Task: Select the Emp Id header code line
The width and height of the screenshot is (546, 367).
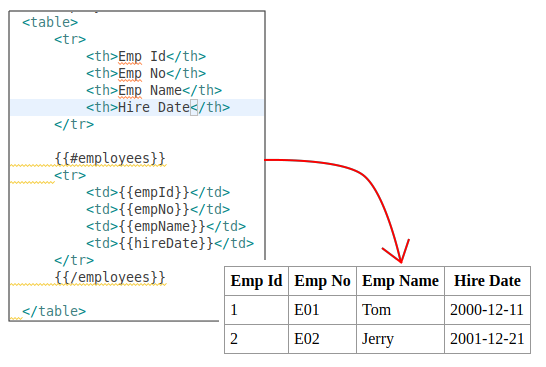Action: [x=146, y=56]
